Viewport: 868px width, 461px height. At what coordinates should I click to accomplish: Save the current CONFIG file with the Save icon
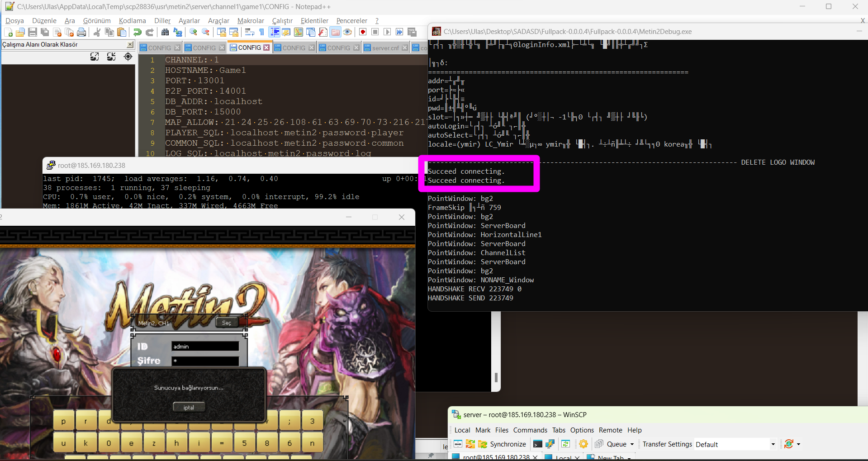tap(33, 32)
